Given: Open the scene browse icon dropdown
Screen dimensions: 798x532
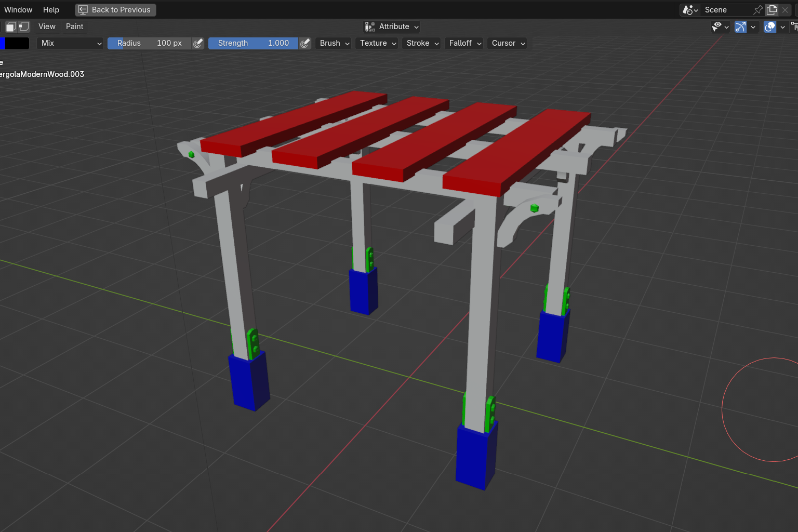Looking at the screenshot, I should (690, 10).
